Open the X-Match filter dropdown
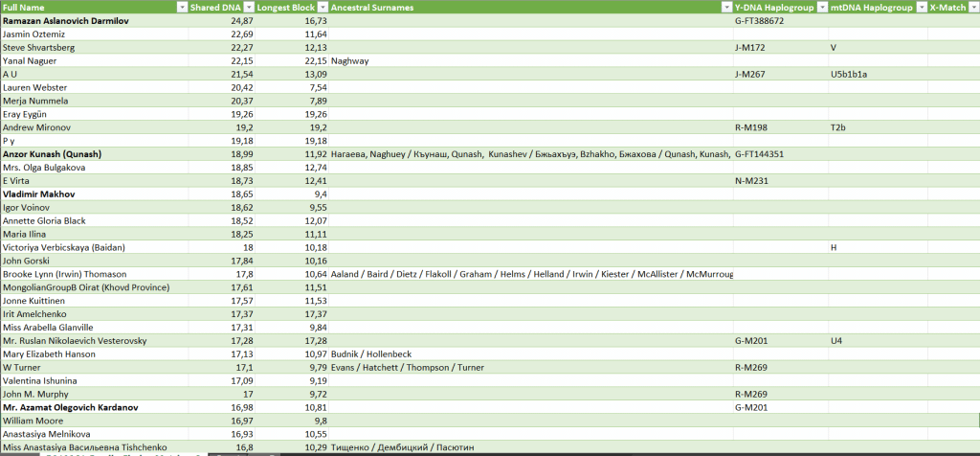Viewport: 980px width, 456px height. pos(972,7)
